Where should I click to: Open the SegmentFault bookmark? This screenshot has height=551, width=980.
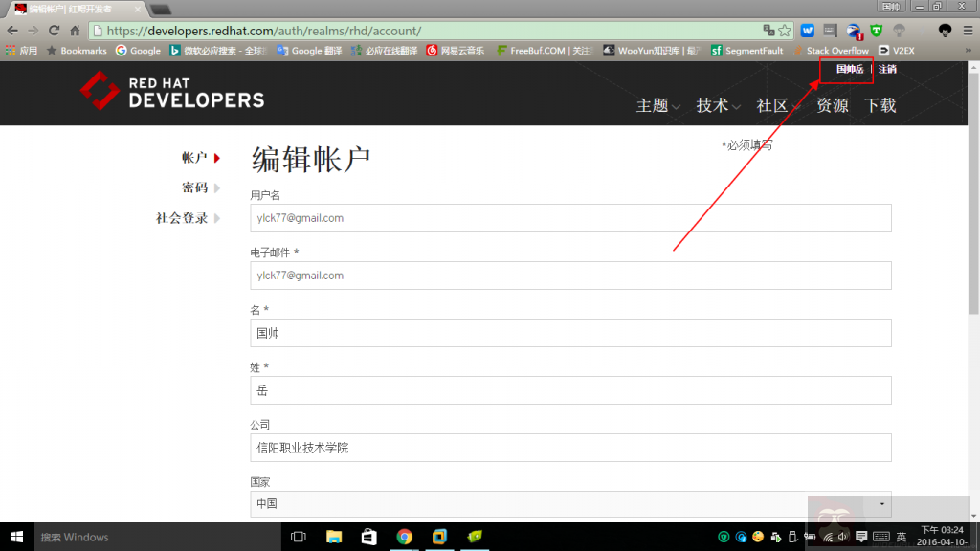pos(745,50)
